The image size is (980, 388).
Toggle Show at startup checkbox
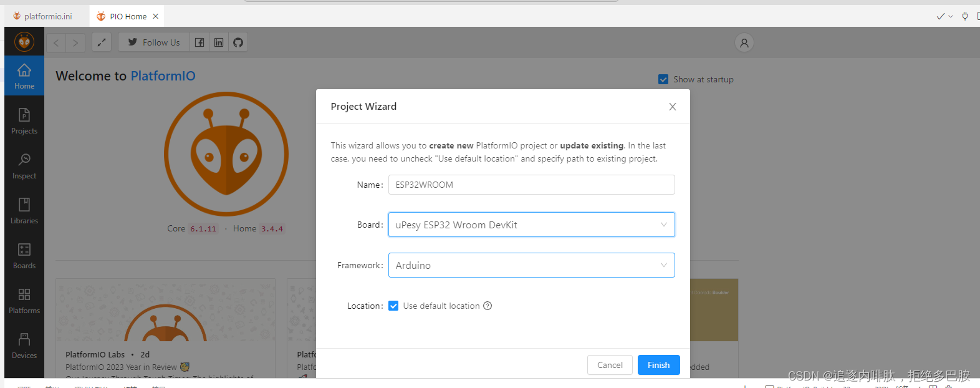coord(663,79)
